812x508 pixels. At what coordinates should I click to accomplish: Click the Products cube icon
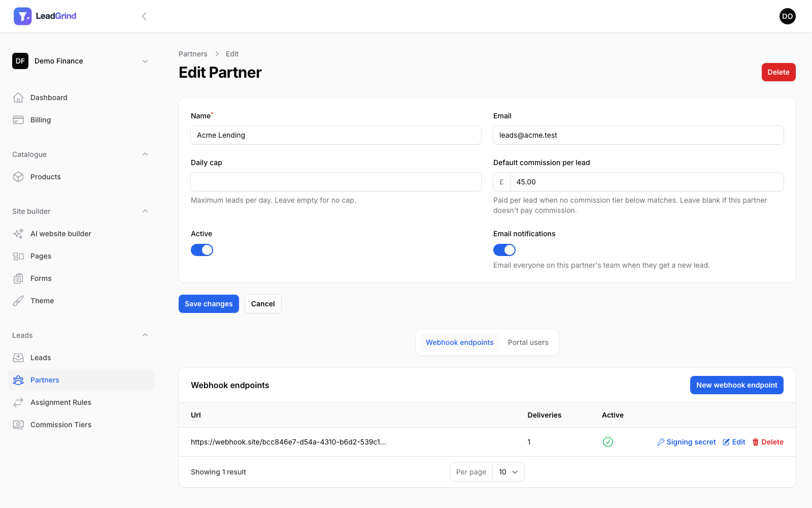tap(18, 177)
